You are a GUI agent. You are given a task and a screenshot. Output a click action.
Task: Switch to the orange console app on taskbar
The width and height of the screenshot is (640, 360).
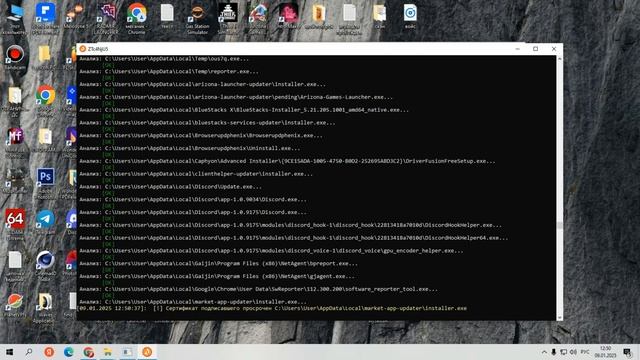coord(147,352)
